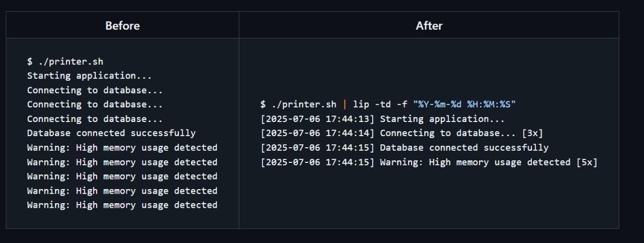This screenshot has width=644, height=243.
Task: Click the "-td" flag in the After command
Action: click(x=382, y=105)
